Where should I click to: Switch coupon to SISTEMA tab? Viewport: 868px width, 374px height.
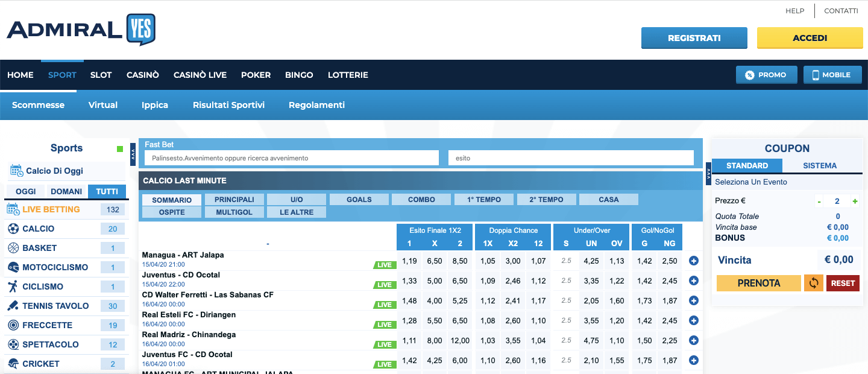(820, 165)
